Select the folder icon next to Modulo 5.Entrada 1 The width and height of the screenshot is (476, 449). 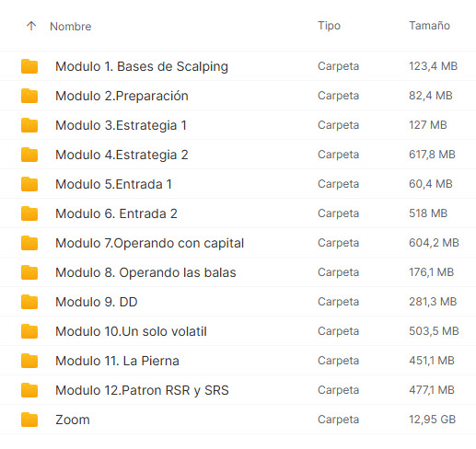pyautogui.click(x=29, y=184)
